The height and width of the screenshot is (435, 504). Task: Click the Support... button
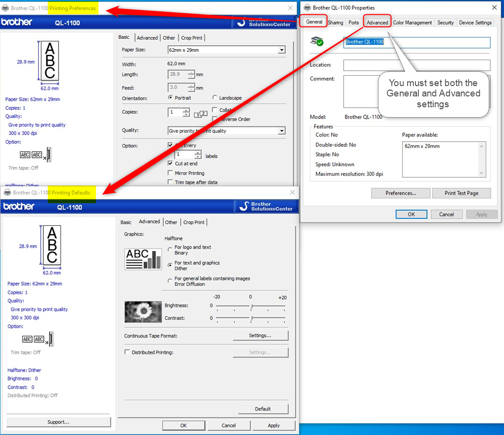(59, 422)
